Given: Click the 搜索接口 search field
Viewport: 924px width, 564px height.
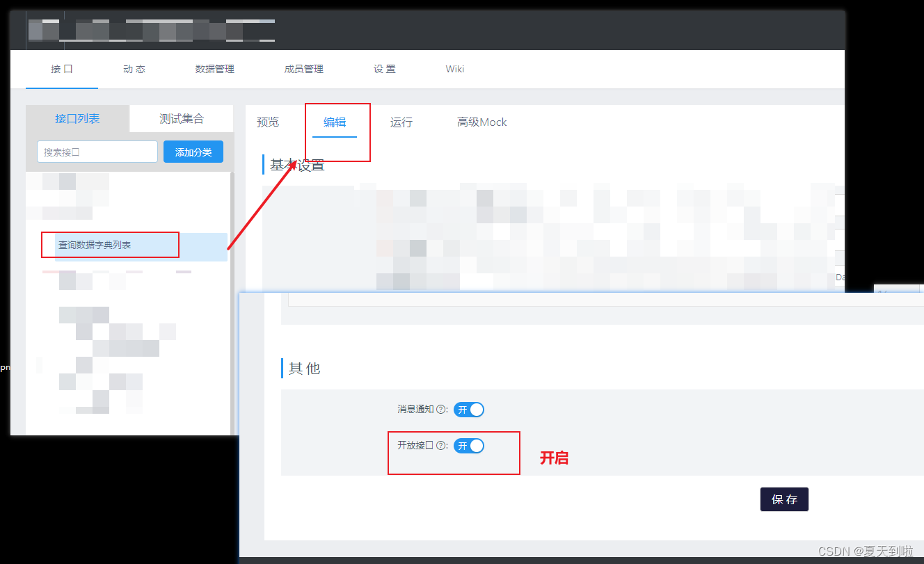Looking at the screenshot, I should point(97,151).
